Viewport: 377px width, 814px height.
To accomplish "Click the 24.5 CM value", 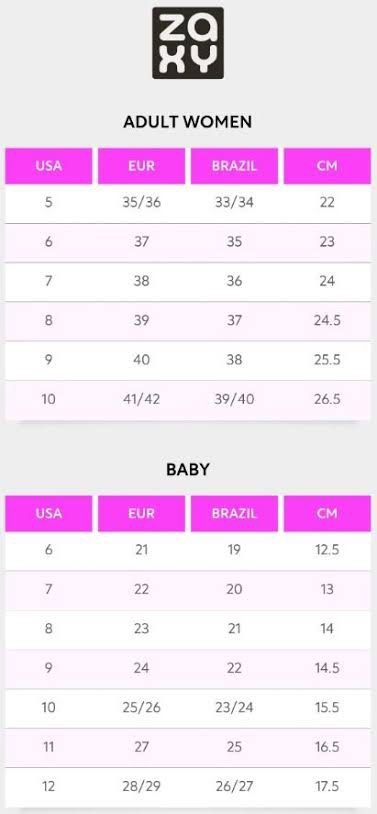I will pos(327,321).
